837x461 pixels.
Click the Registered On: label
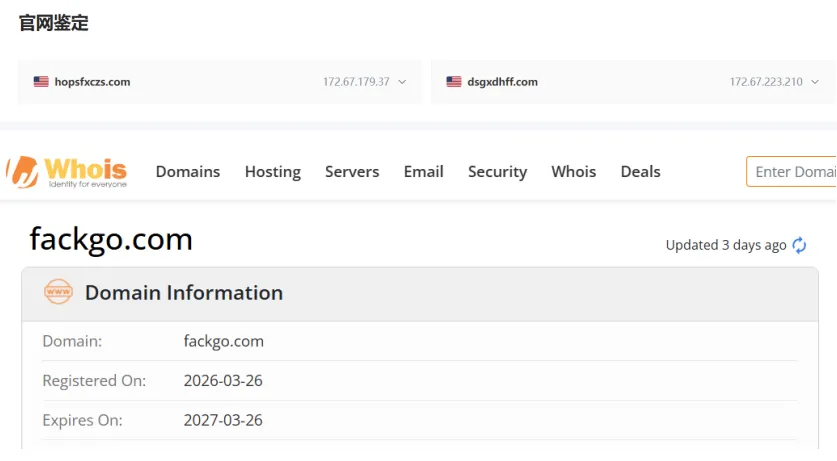pyautogui.click(x=94, y=380)
